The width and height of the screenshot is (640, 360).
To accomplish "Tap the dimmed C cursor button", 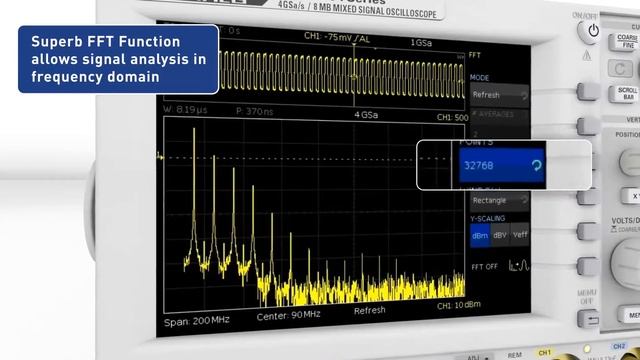I will coord(620,69).
